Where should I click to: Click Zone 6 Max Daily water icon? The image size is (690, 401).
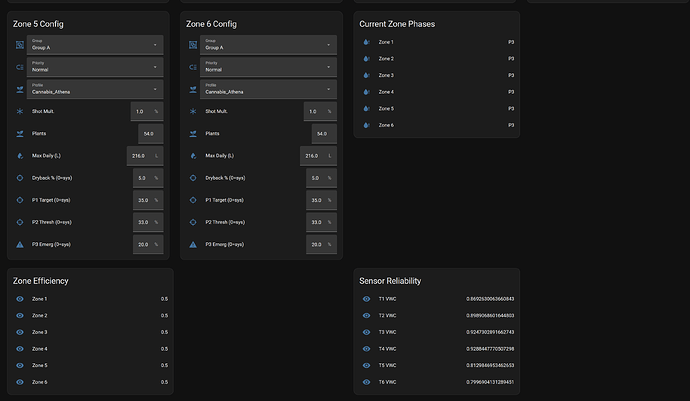pos(193,156)
